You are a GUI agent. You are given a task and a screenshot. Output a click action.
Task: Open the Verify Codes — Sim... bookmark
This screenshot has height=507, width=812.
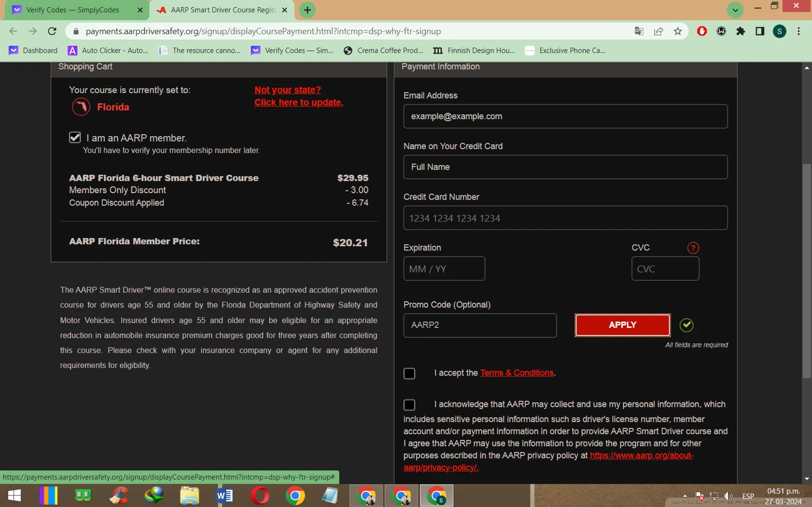click(x=292, y=50)
